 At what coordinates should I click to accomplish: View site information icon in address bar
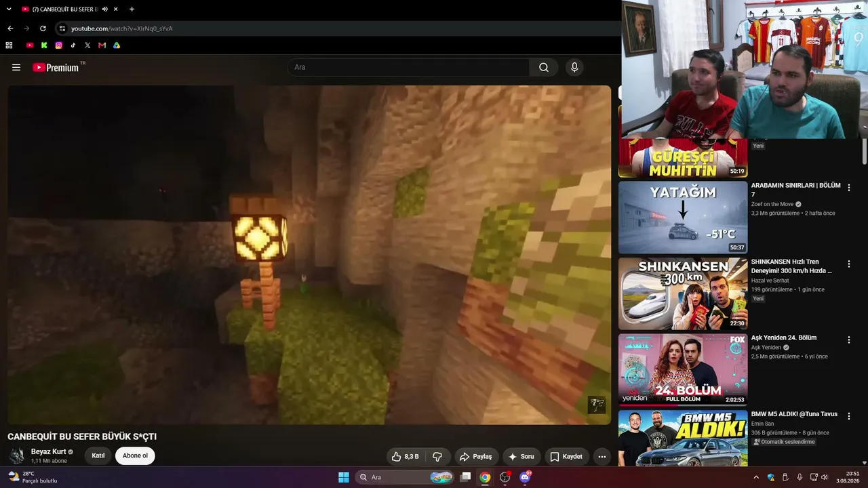coord(62,28)
